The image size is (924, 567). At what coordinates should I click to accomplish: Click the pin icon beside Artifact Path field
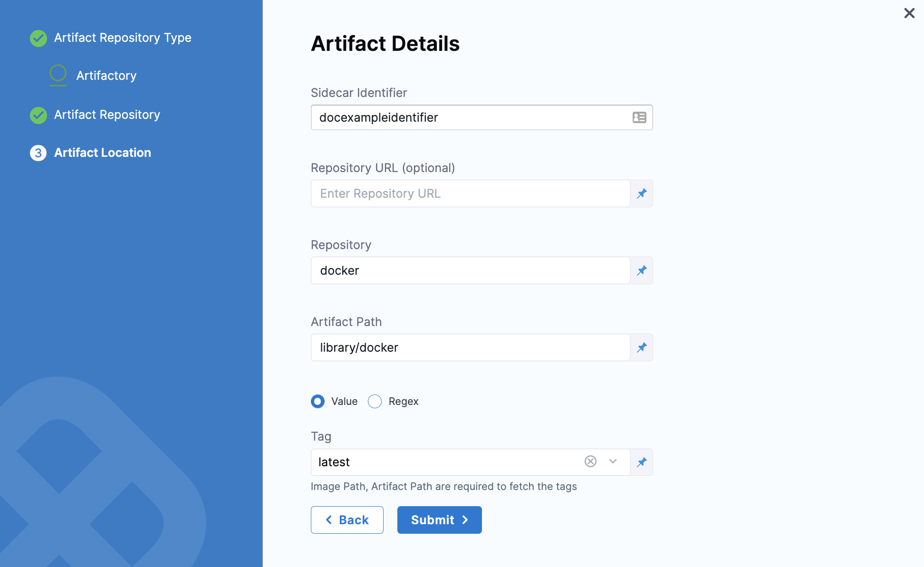coord(642,347)
